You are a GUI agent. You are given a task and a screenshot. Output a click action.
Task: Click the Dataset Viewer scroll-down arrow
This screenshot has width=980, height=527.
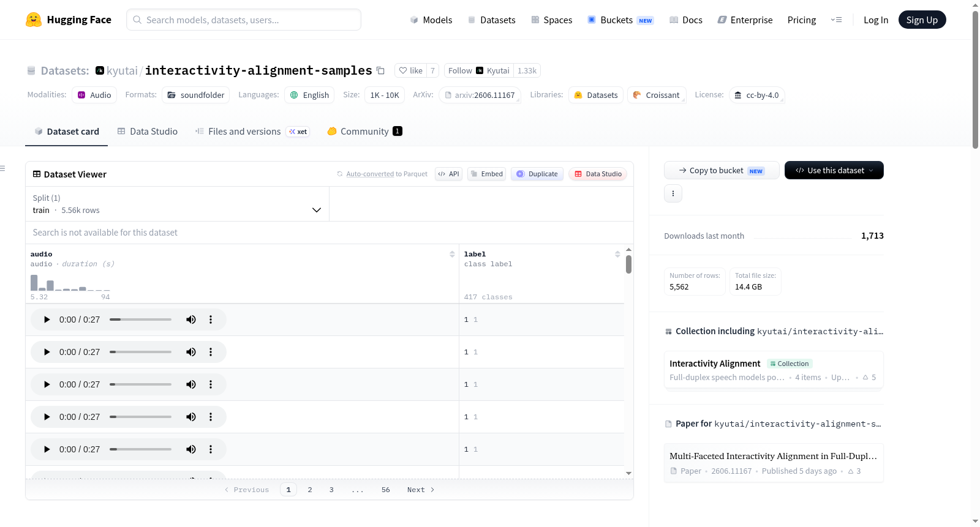628,473
